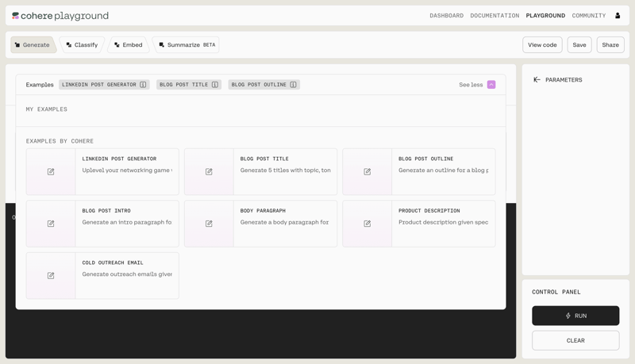Open the Documentation nav link

[495, 15]
